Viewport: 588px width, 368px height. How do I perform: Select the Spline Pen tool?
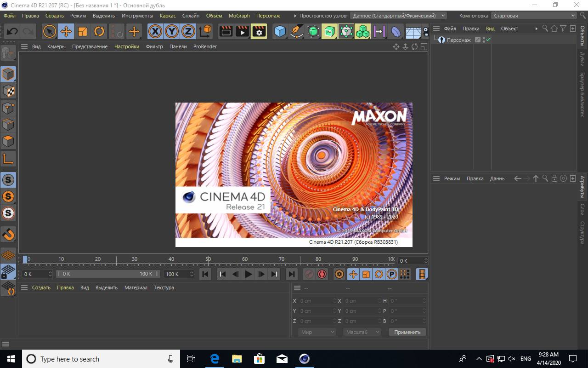[296, 31]
